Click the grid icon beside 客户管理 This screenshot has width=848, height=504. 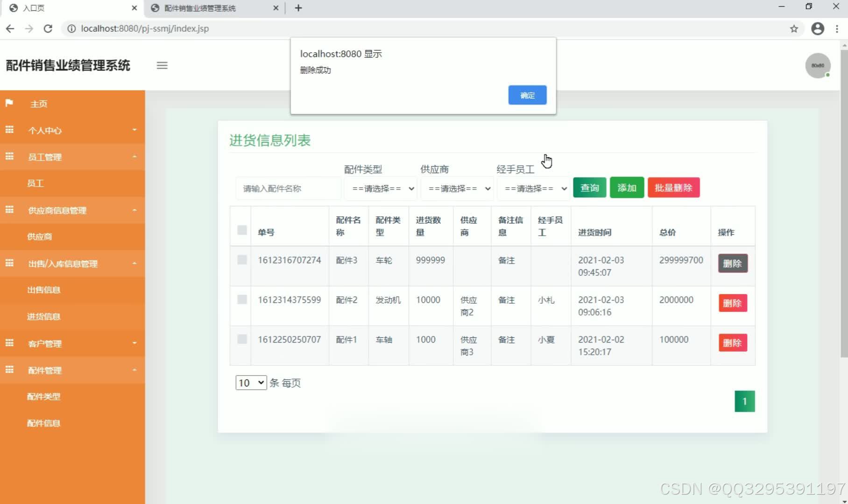pyautogui.click(x=9, y=343)
